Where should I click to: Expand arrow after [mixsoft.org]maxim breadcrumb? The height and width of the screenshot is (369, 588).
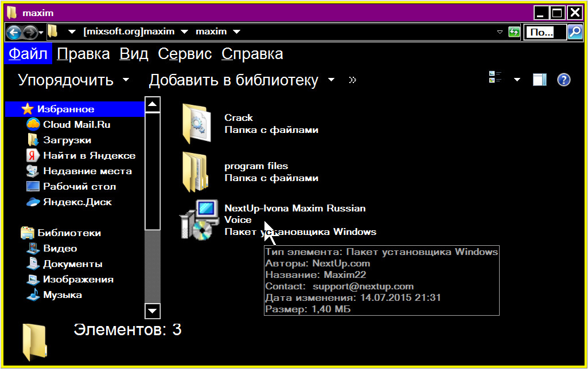click(x=184, y=32)
